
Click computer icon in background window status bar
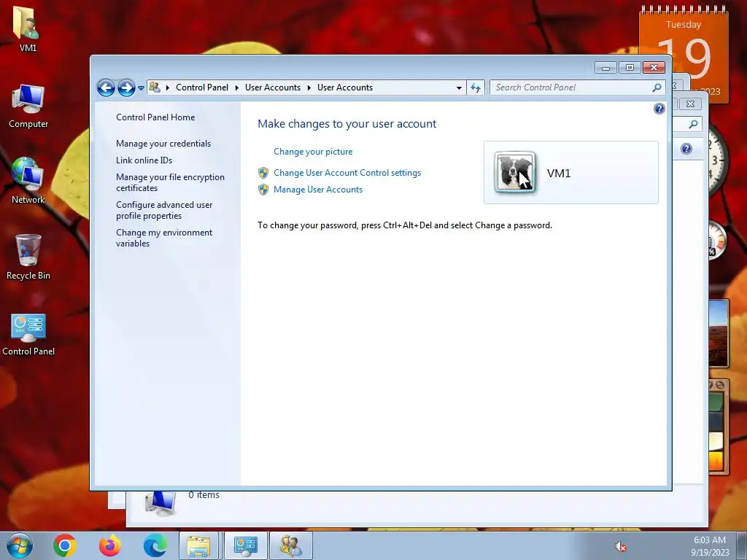pos(160,504)
